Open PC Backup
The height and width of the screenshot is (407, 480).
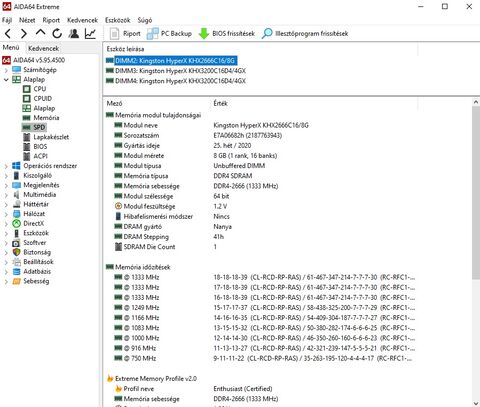(169, 34)
